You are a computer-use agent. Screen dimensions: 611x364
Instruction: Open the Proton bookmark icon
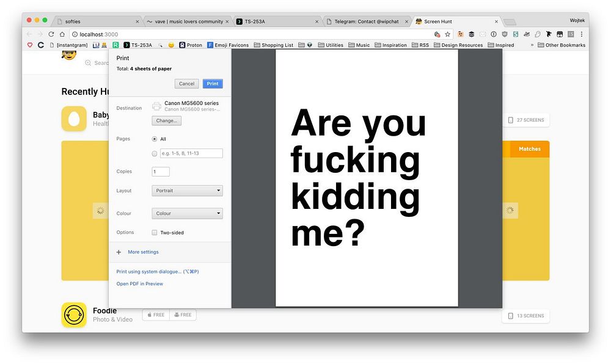click(x=182, y=45)
